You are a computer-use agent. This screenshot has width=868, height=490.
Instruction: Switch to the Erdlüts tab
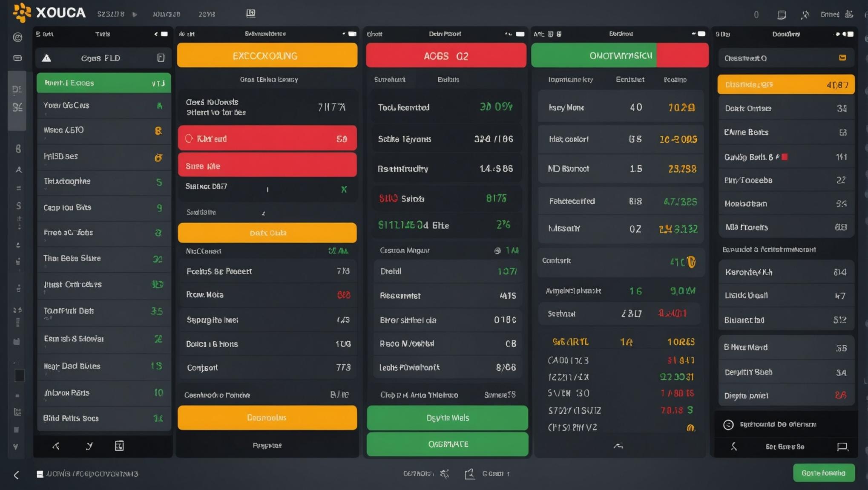[x=448, y=80]
